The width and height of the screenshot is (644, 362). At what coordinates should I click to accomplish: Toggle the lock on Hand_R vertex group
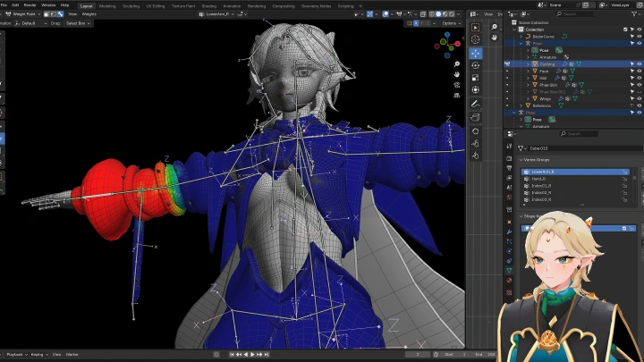point(624,179)
